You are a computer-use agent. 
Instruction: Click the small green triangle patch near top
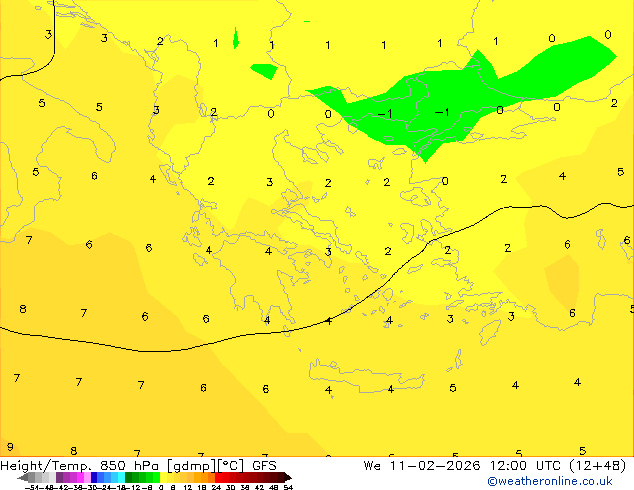(236, 38)
